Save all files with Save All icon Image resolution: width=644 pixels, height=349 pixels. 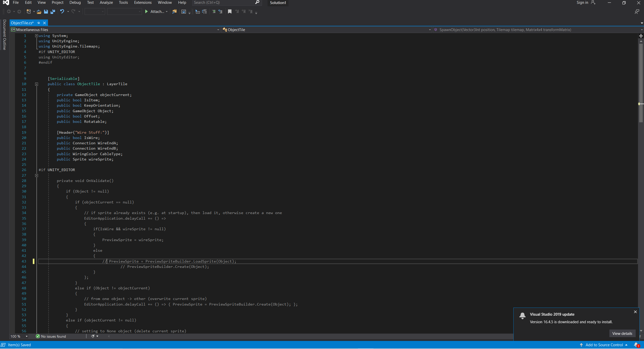click(x=53, y=11)
